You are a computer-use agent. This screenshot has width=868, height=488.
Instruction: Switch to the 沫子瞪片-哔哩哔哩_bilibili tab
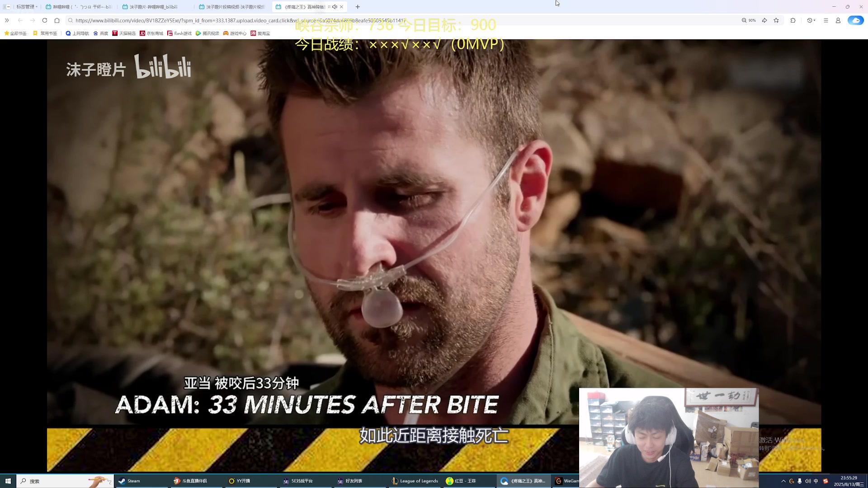pos(156,7)
